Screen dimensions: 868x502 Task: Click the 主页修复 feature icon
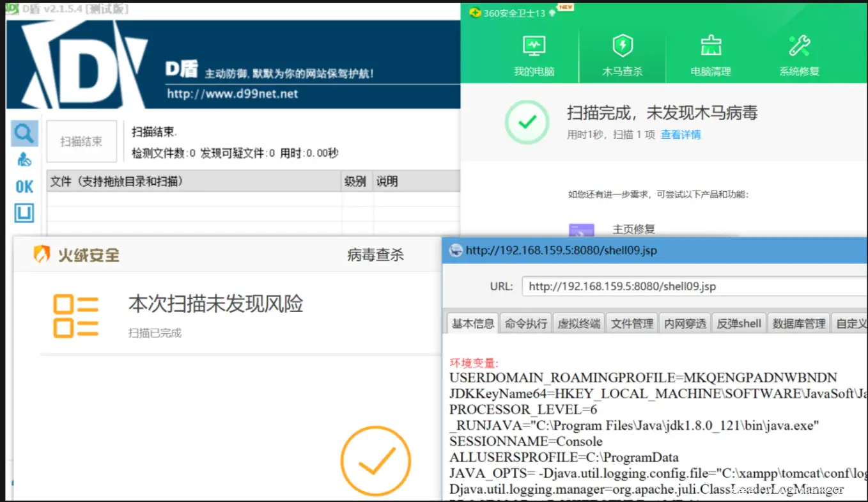(x=581, y=230)
